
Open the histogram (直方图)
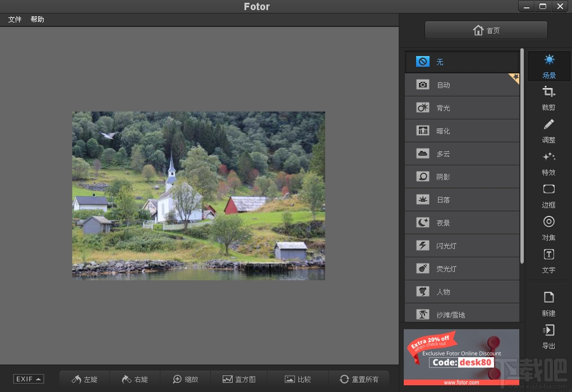[x=239, y=379]
